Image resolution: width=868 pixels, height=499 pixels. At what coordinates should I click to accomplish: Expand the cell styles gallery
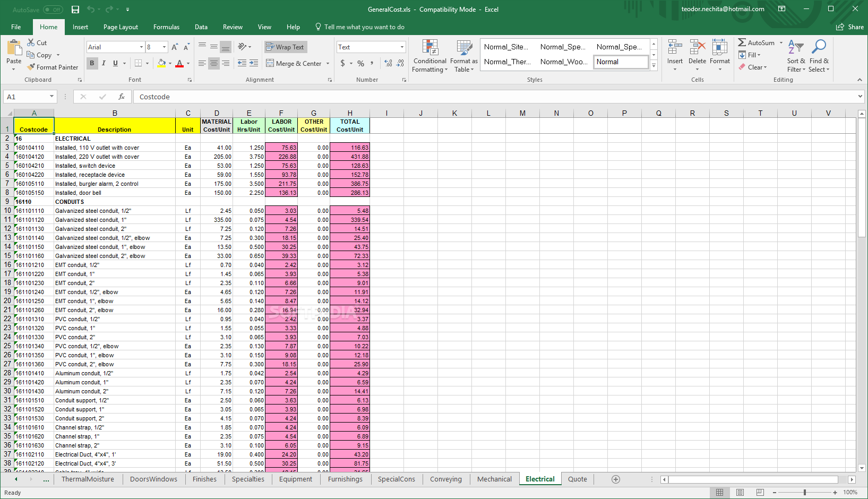pyautogui.click(x=654, y=66)
